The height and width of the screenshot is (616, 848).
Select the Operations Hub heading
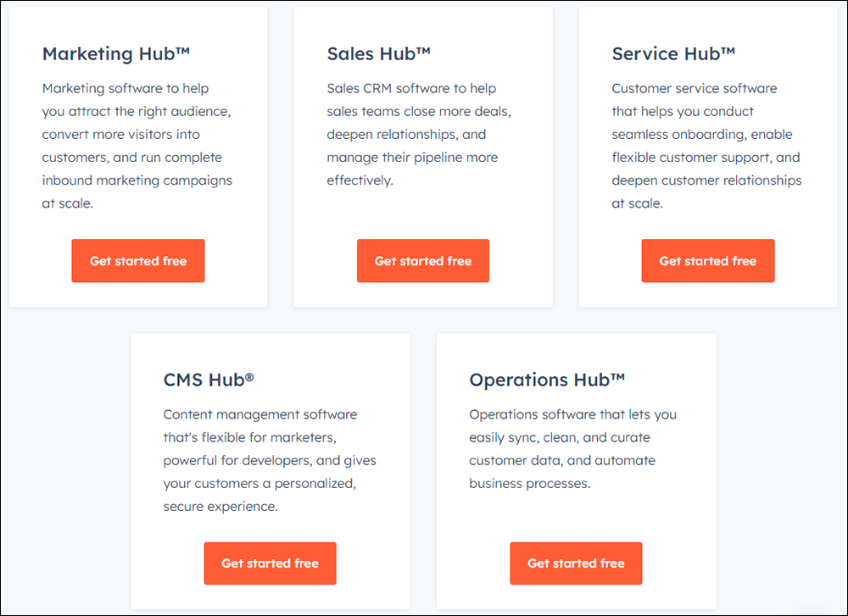tap(547, 380)
